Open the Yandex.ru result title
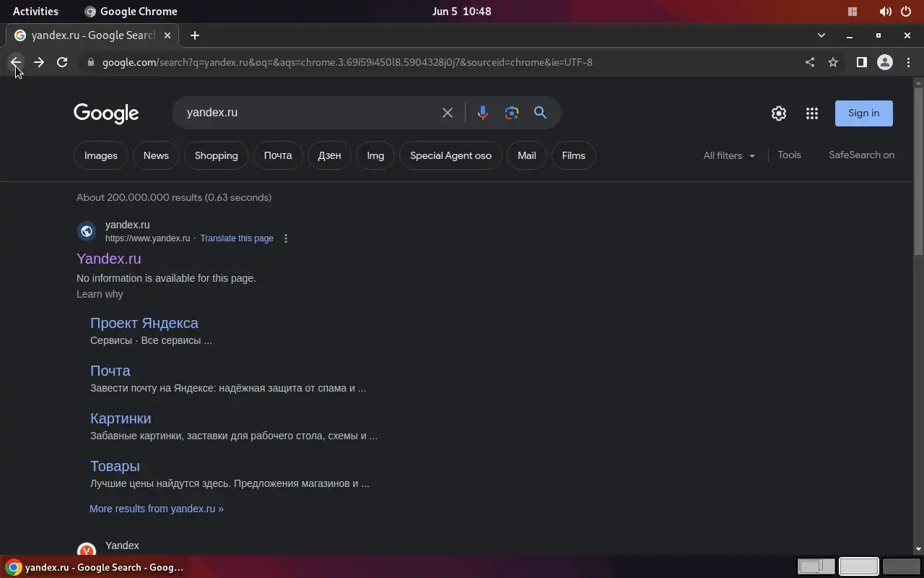The height and width of the screenshot is (578, 924). (109, 259)
